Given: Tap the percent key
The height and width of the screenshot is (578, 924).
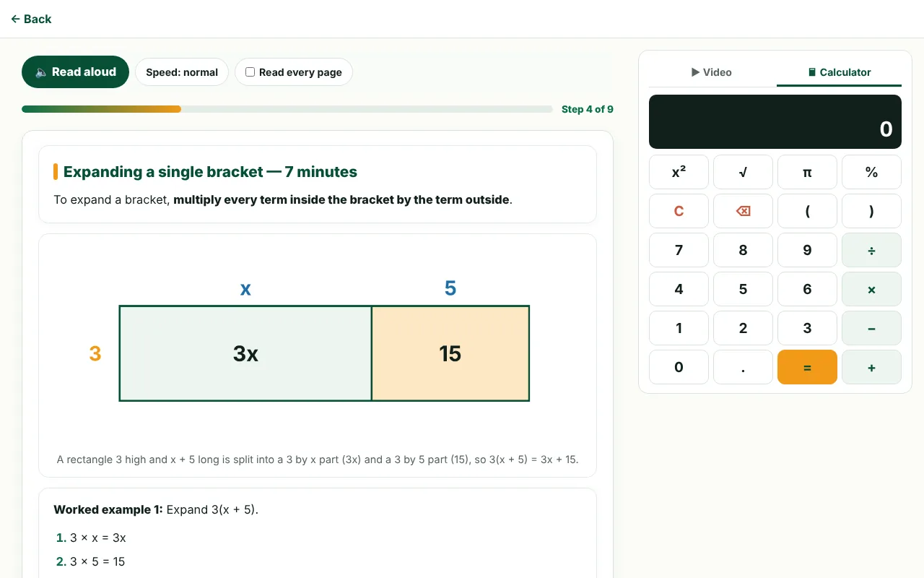Looking at the screenshot, I should (871, 172).
